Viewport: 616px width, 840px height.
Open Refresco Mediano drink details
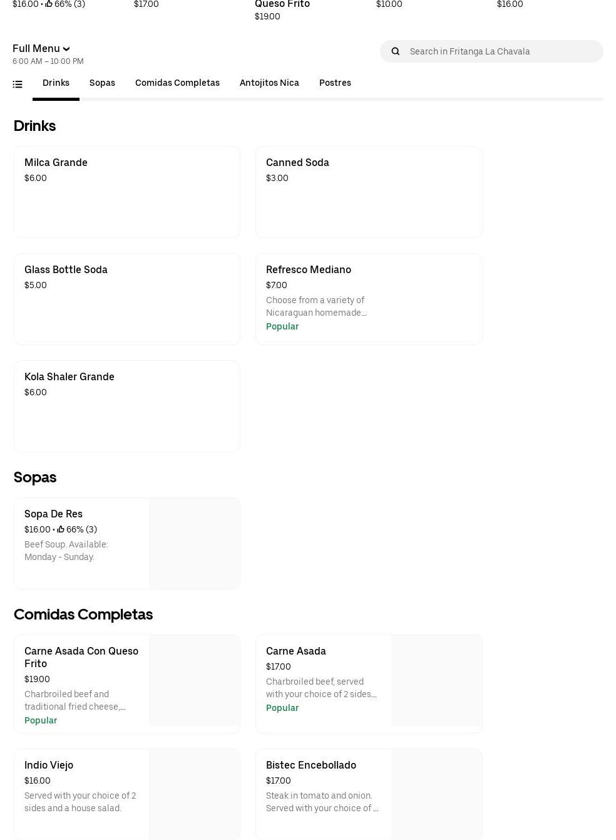click(x=368, y=299)
